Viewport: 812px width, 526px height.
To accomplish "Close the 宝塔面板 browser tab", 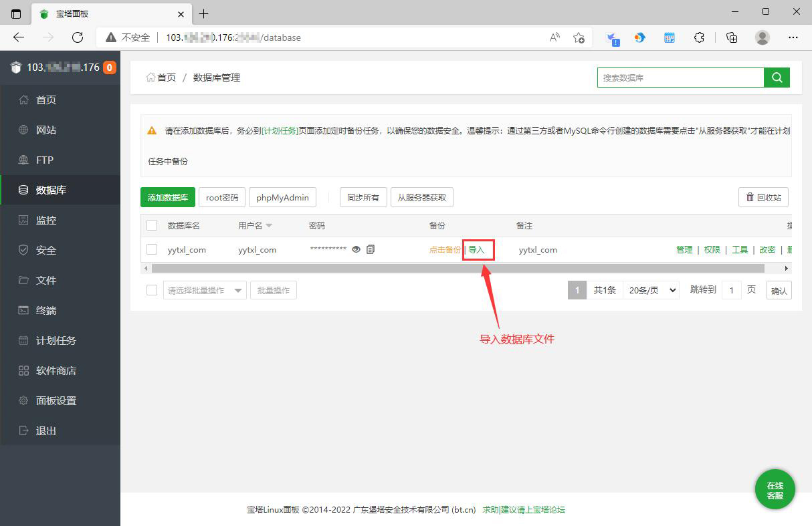I will click(181, 13).
